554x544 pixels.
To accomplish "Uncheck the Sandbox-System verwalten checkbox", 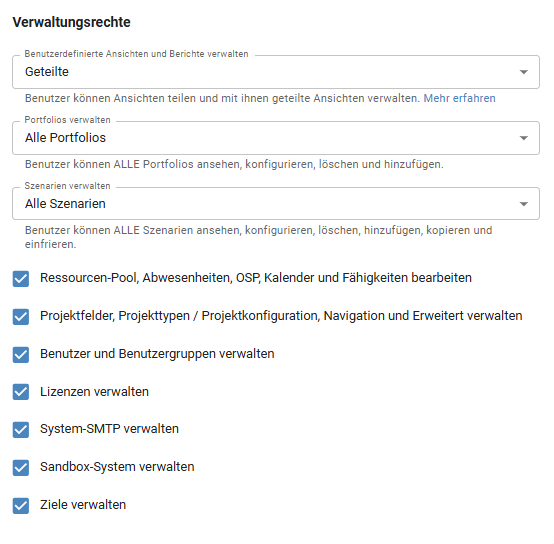I will pos(21,468).
